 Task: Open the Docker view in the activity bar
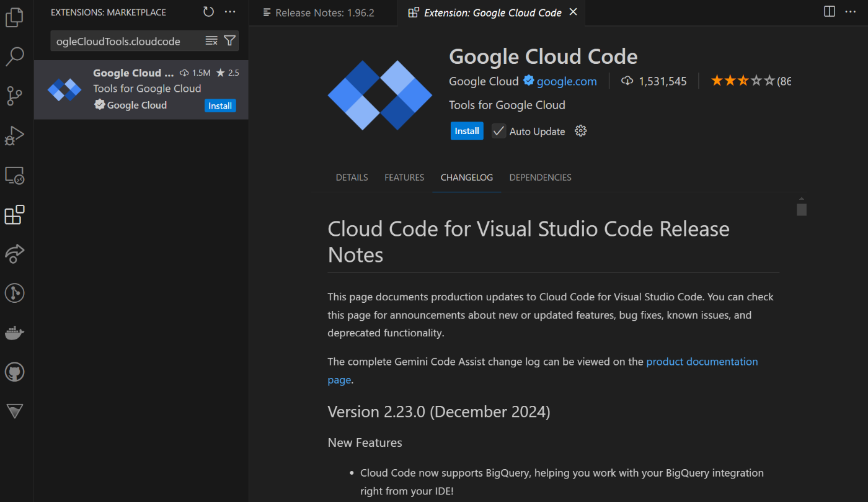tap(15, 333)
